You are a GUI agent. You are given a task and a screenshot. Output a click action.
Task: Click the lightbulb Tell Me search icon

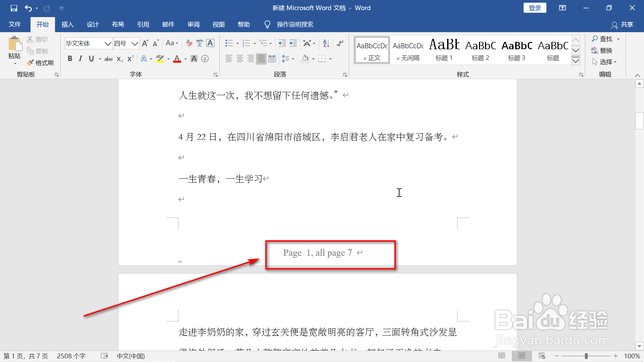tap(267, 24)
